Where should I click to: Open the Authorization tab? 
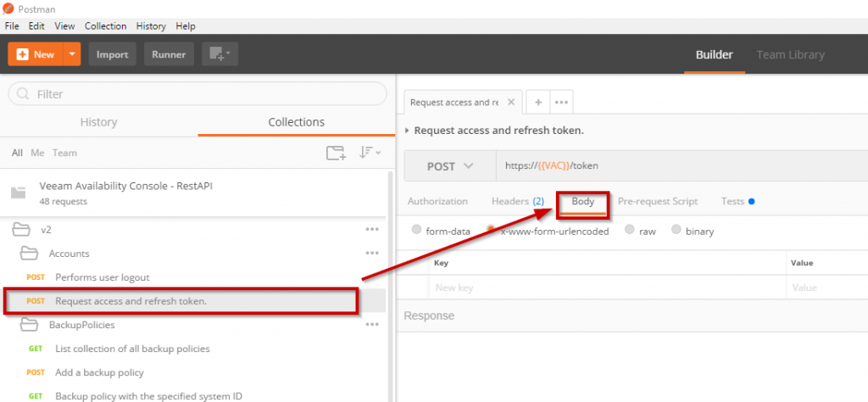coord(437,201)
